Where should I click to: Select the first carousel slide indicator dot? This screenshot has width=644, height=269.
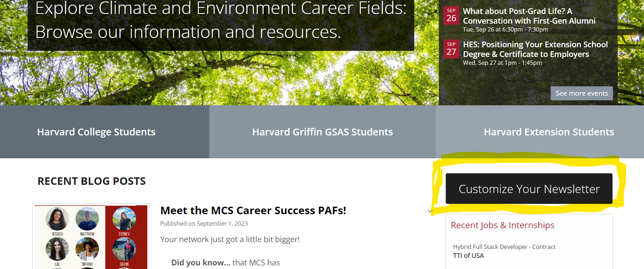[x=309, y=93]
